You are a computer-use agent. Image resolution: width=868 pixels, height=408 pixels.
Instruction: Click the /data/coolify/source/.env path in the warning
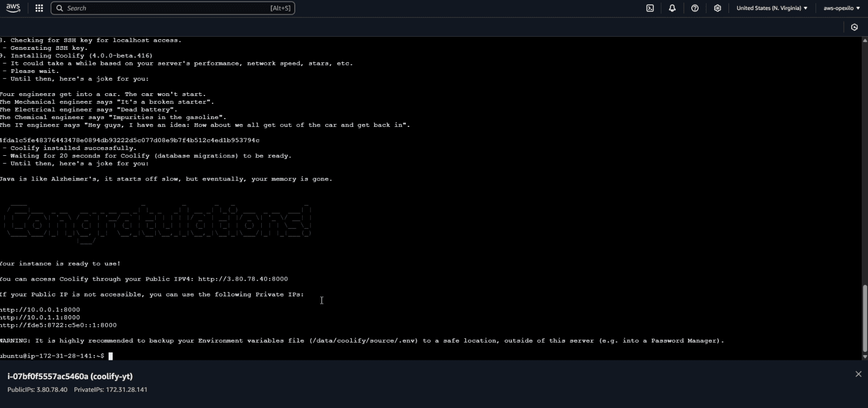click(363, 341)
